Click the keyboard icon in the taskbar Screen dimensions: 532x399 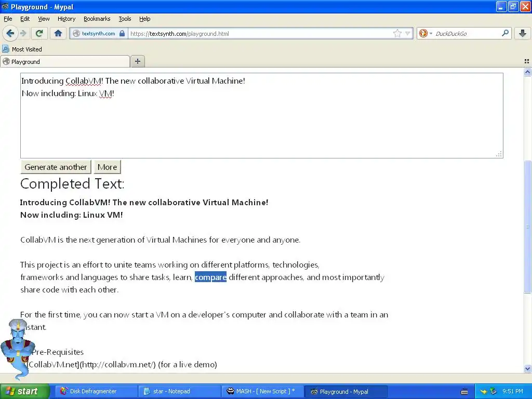point(464,392)
